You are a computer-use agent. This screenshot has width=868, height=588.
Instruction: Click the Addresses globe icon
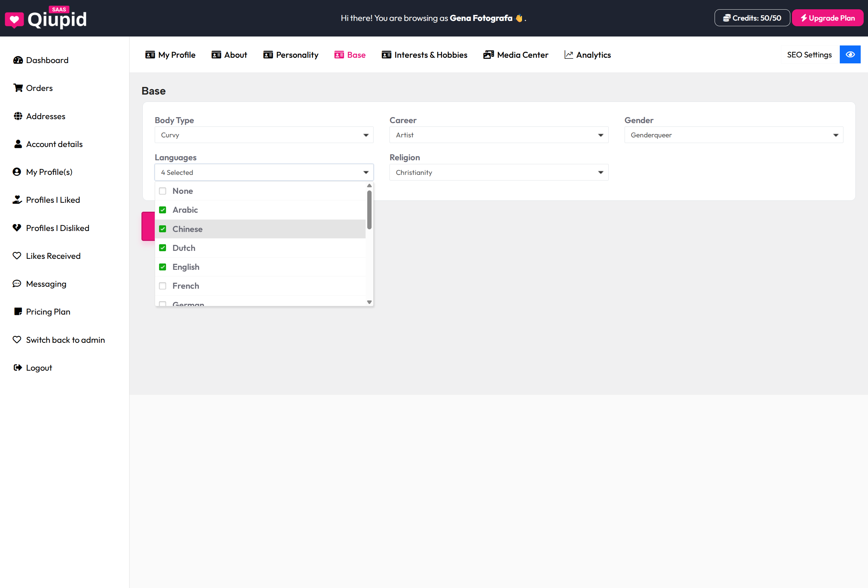coord(18,116)
